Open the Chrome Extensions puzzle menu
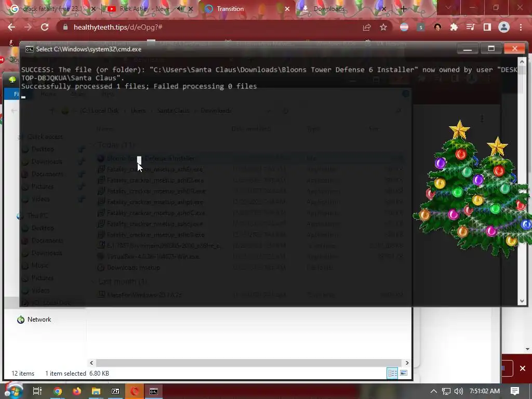 [454, 27]
